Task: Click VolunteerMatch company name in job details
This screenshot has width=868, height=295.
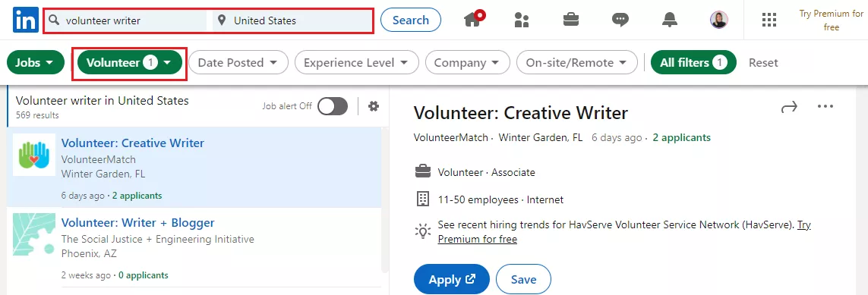Action: 451,137
